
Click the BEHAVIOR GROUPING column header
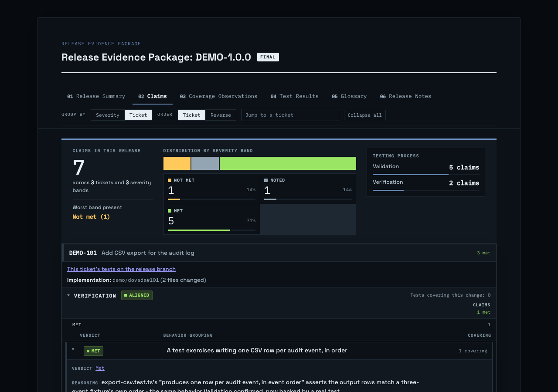tap(188, 335)
